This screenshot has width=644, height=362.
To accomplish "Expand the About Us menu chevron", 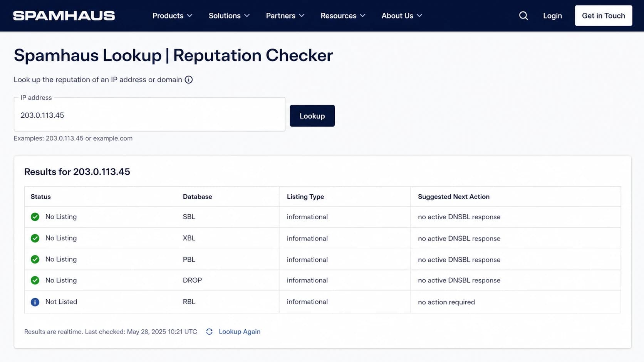I will [419, 16].
